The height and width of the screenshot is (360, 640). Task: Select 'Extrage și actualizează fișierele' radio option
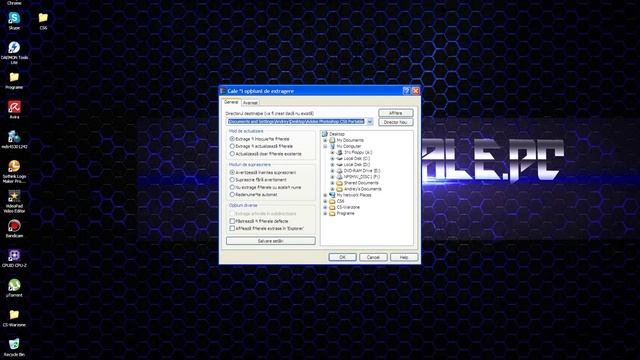point(232,146)
